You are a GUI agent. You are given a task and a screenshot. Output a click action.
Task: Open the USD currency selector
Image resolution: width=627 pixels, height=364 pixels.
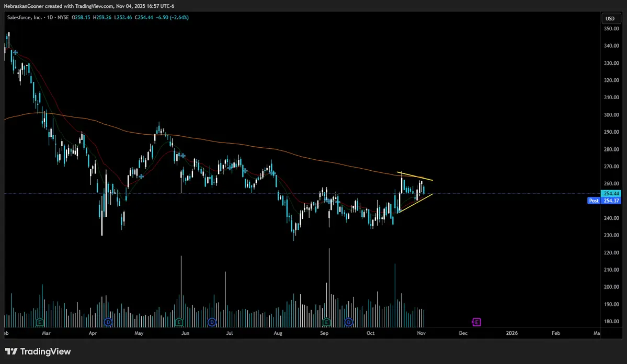tap(611, 18)
